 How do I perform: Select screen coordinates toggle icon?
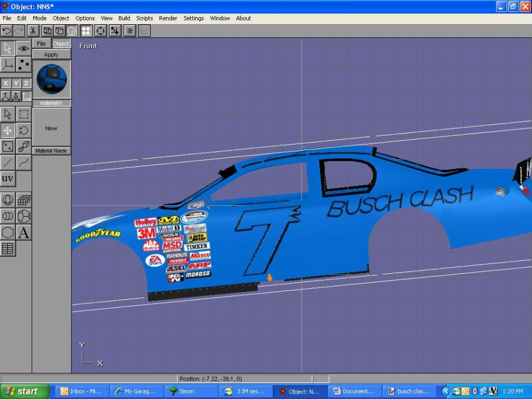pos(26,96)
